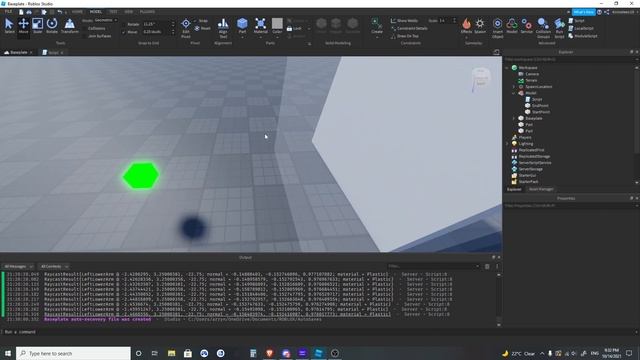Toggle the Join Surfaces checkbox
The image size is (640, 360).
[84, 36]
